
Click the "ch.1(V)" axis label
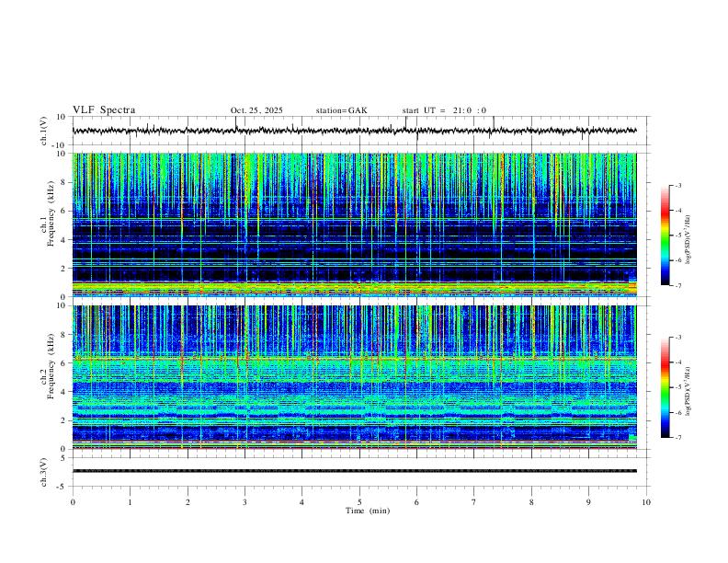point(44,131)
